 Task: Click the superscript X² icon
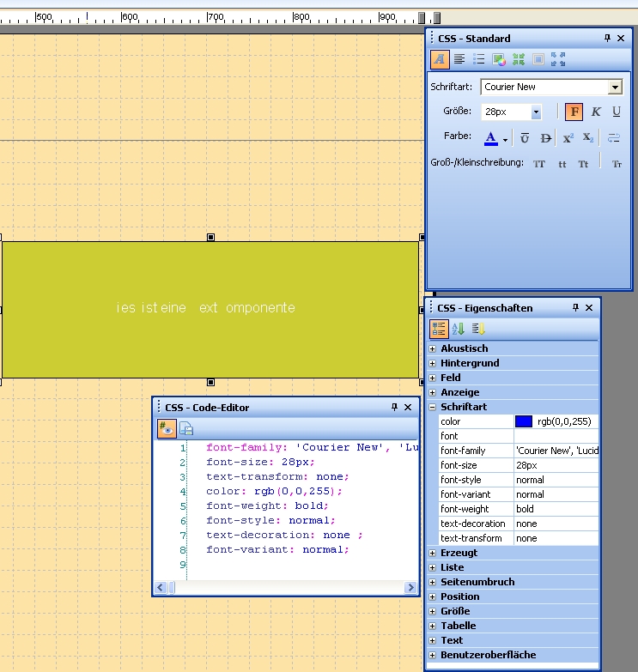[x=568, y=137]
